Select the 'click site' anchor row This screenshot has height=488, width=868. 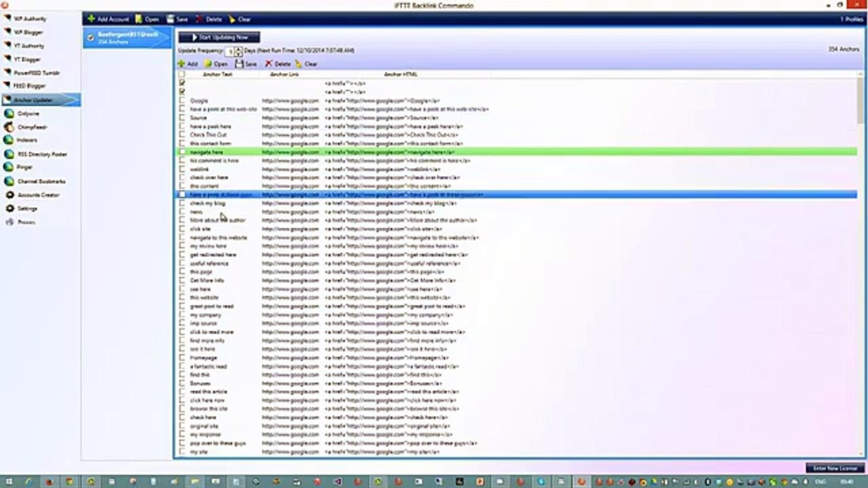pos(517,228)
